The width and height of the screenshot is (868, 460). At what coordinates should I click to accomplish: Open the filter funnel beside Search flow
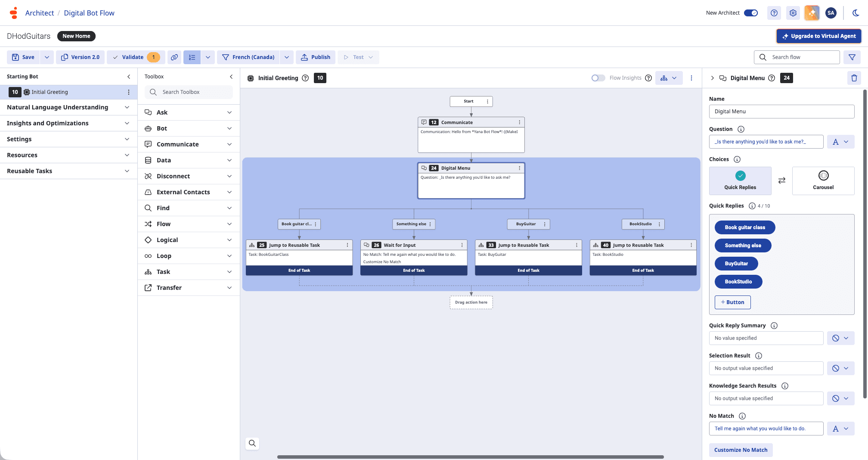[852, 57]
